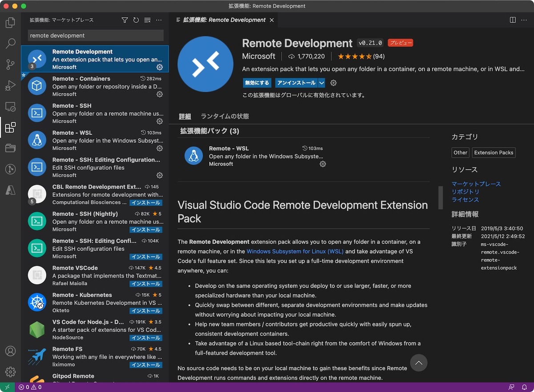This screenshot has width=534, height=392.
Task: Open the ライセンス resource link
Action: pos(465,200)
